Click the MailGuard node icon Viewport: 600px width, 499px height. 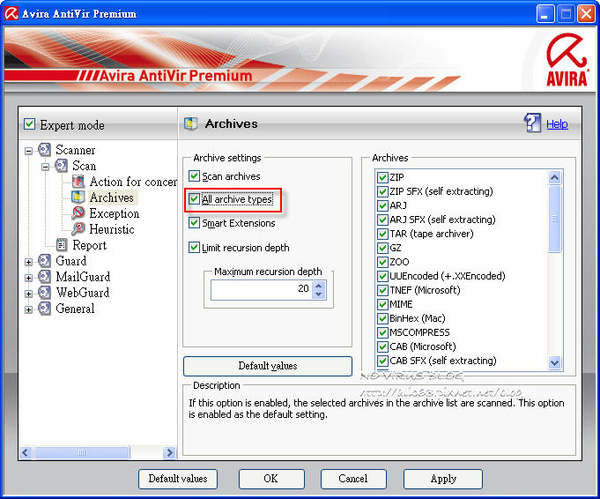(44, 277)
